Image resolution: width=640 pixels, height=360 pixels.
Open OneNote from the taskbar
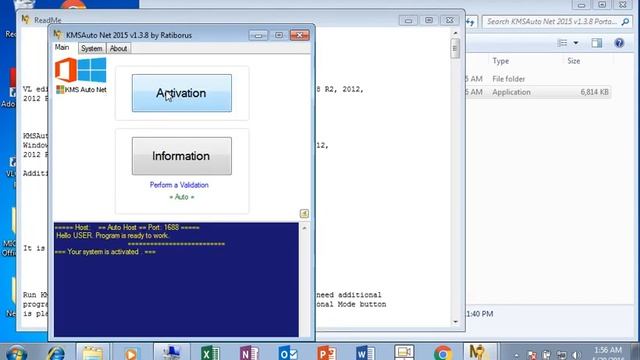click(x=249, y=353)
